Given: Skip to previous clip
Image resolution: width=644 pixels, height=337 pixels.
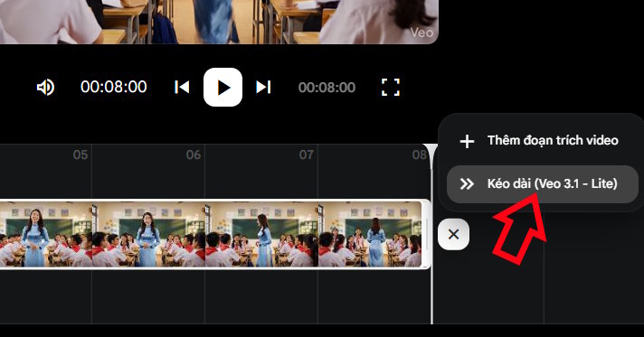Looking at the screenshot, I should (x=182, y=87).
